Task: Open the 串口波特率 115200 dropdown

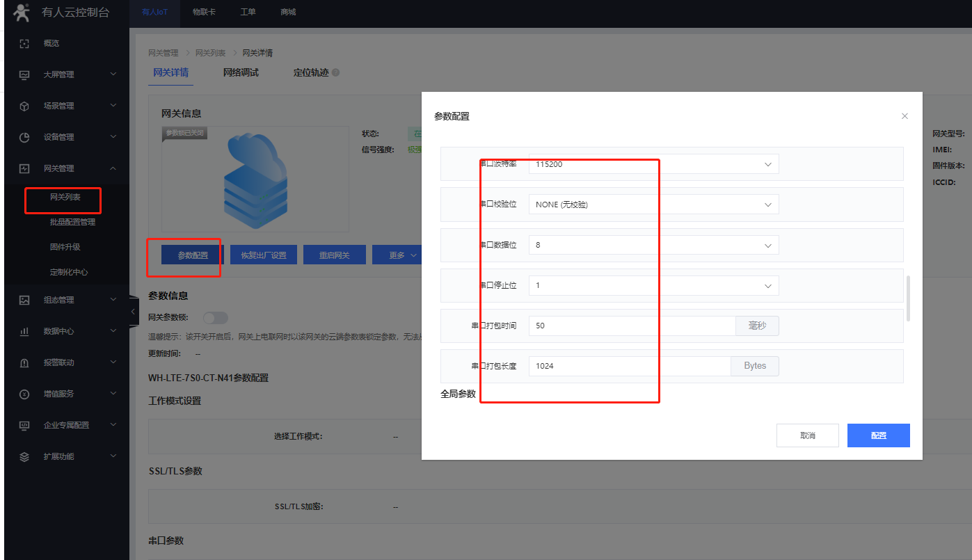Action: [653, 164]
